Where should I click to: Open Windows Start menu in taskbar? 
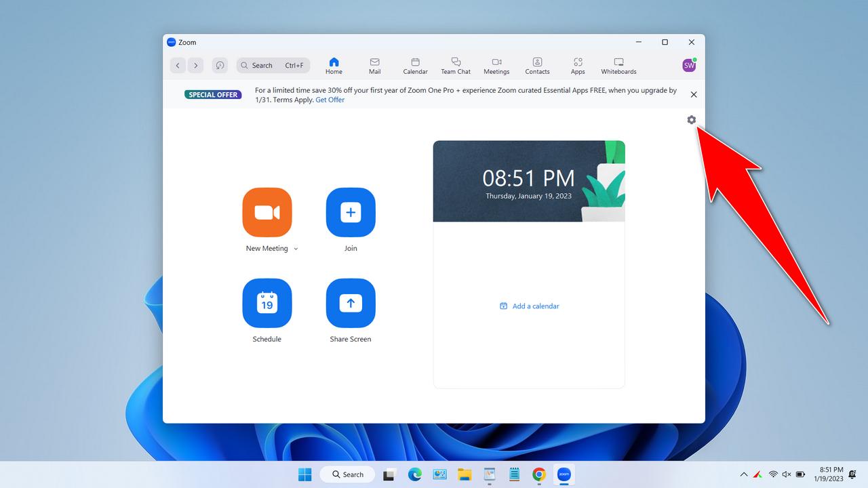click(305, 474)
